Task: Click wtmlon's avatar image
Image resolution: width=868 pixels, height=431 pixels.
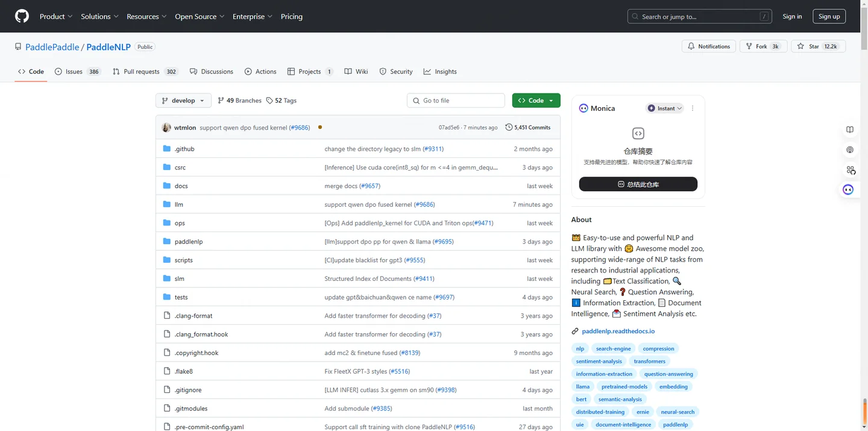Action: click(x=166, y=127)
